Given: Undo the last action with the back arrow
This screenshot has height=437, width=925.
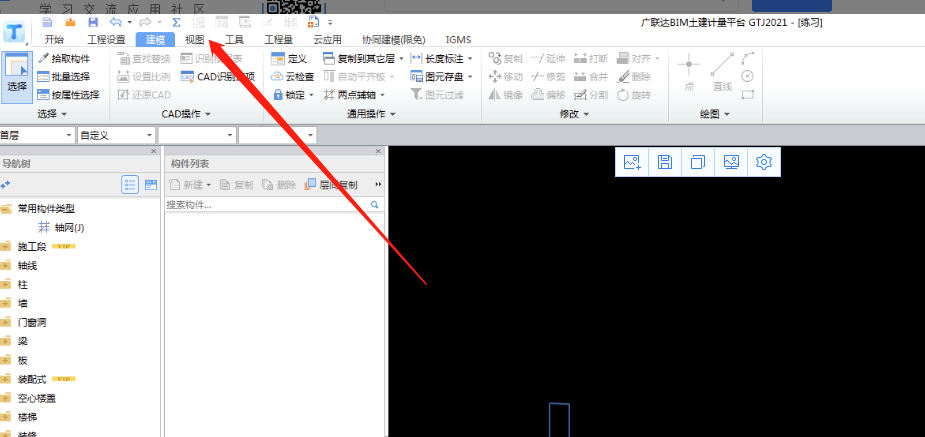Looking at the screenshot, I should click(x=116, y=22).
